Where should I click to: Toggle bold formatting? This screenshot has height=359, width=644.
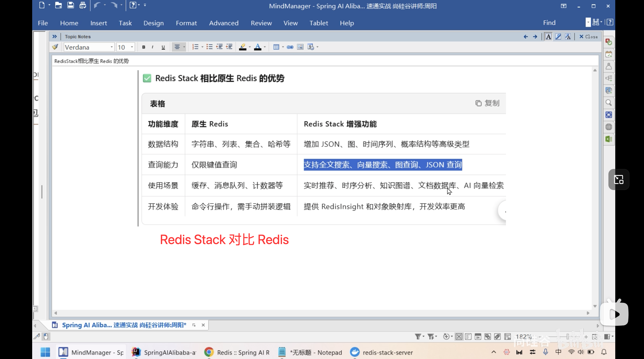(x=143, y=47)
